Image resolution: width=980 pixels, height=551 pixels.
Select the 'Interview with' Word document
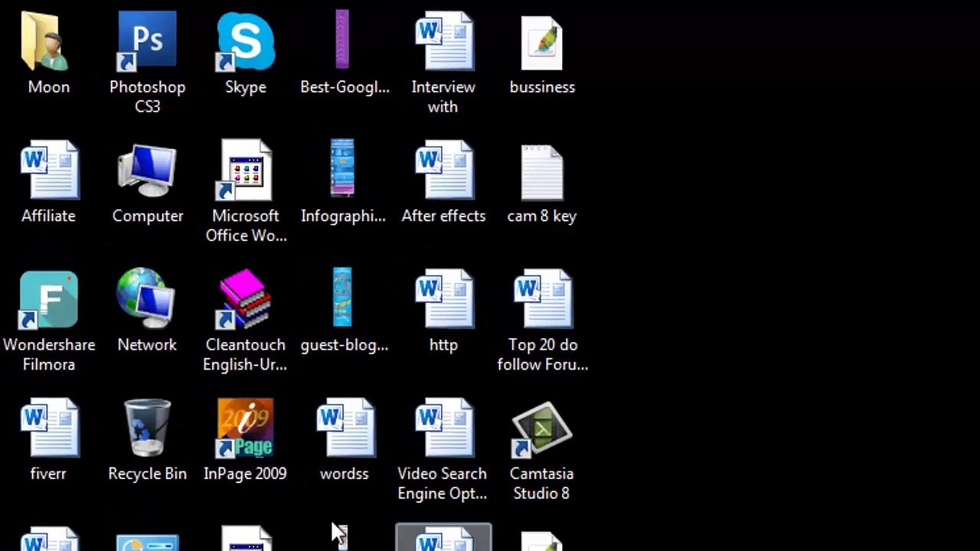[443, 42]
